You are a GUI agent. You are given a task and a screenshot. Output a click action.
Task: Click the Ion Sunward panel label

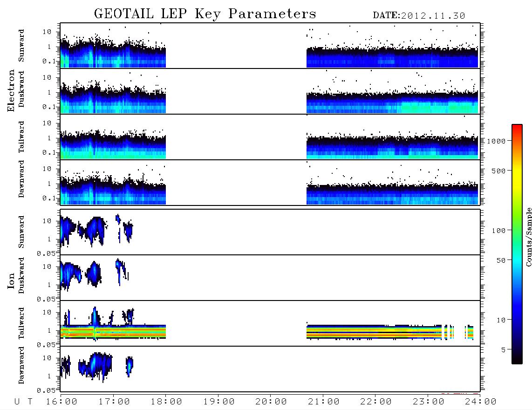(21, 232)
